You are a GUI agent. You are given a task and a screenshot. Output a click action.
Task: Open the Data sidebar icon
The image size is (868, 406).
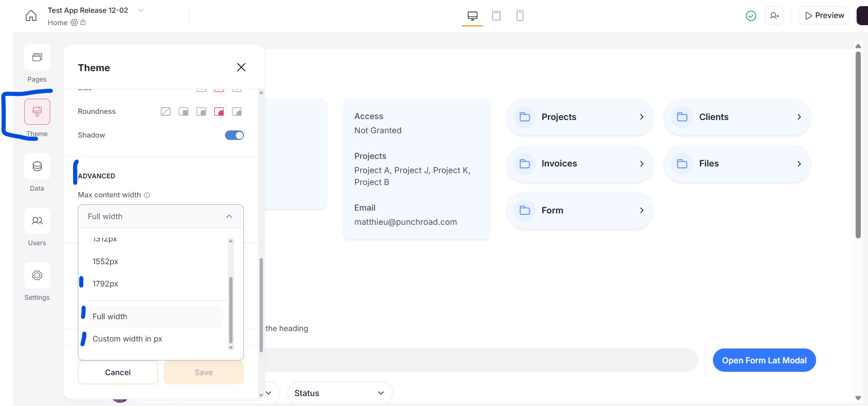pyautogui.click(x=37, y=166)
